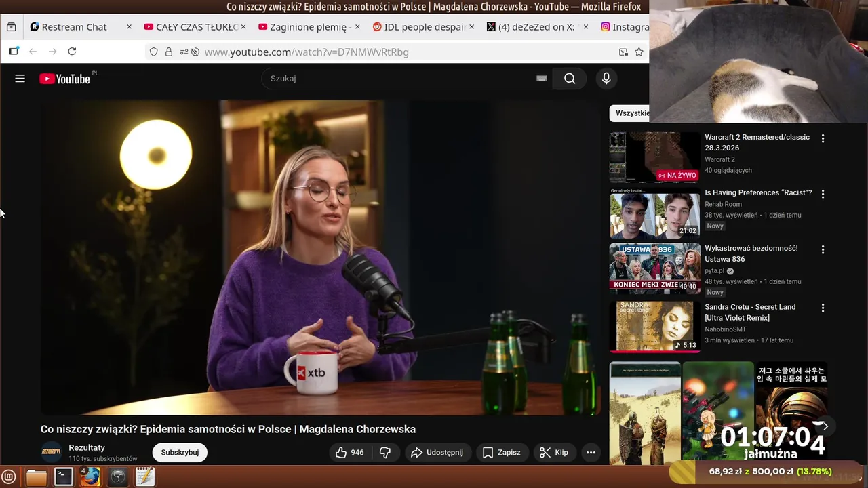This screenshot has width=868, height=488.
Task: Click the youtube.com address bar URL
Action: (307, 52)
